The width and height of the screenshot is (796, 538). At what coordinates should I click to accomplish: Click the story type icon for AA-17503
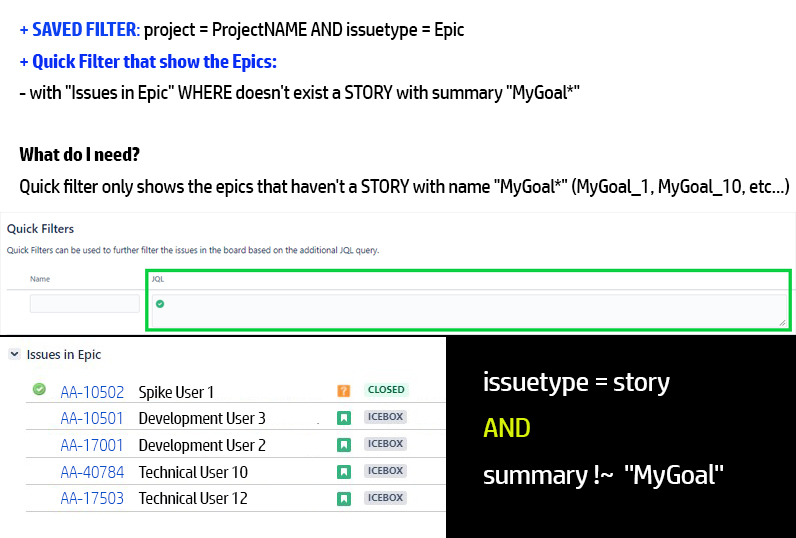pos(344,498)
